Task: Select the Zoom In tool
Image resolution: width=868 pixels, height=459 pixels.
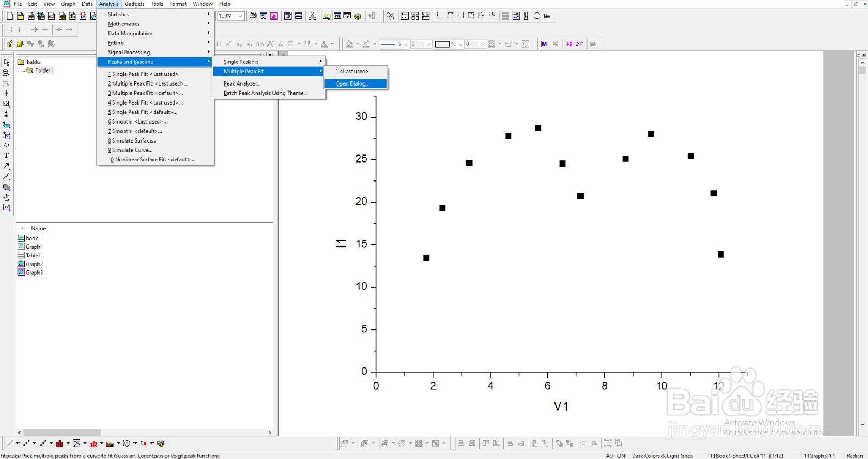Action: (7, 73)
